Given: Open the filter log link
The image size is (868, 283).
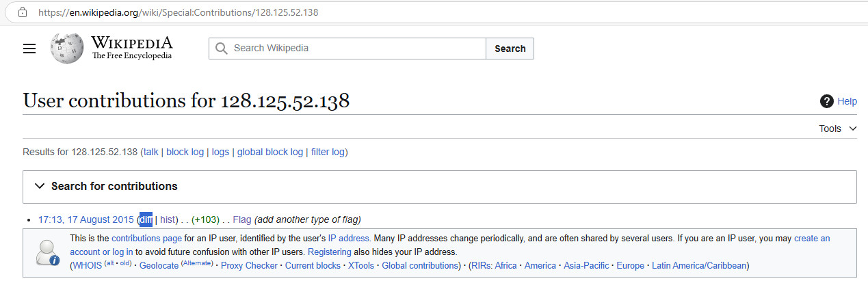Looking at the screenshot, I should (x=328, y=152).
